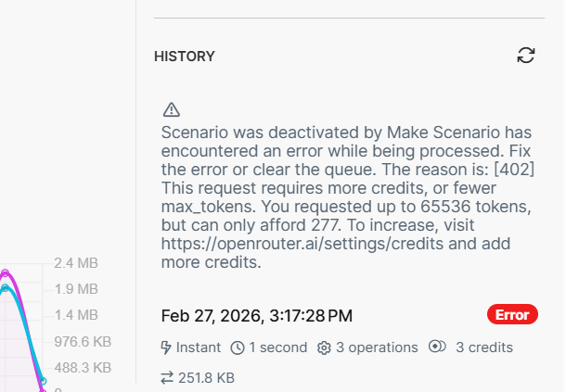Click the warning triangle icon
Viewport: 566px width, 392px height.
pyautogui.click(x=171, y=109)
